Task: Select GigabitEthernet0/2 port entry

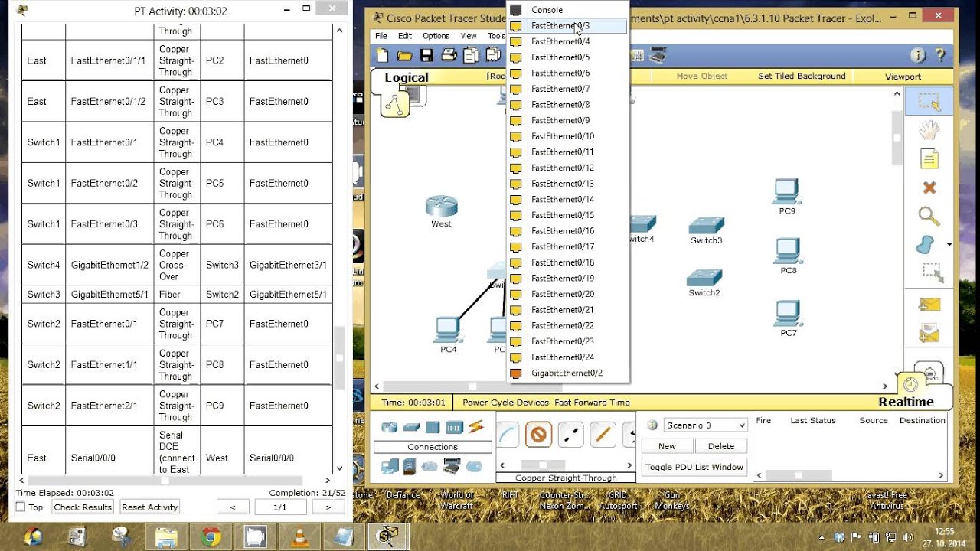Action: click(x=568, y=373)
